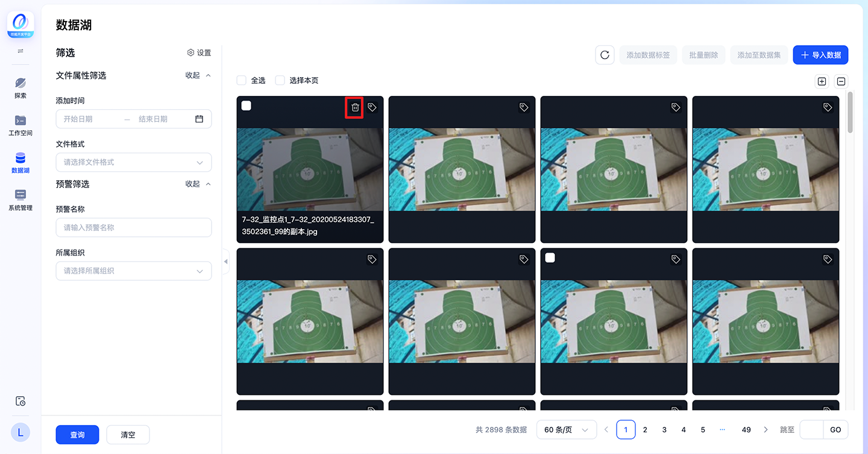Select 数据湖 in the sidebar
Image resolution: width=868 pixels, height=454 pixels.
pyautogui.click(x=20, y=163)
